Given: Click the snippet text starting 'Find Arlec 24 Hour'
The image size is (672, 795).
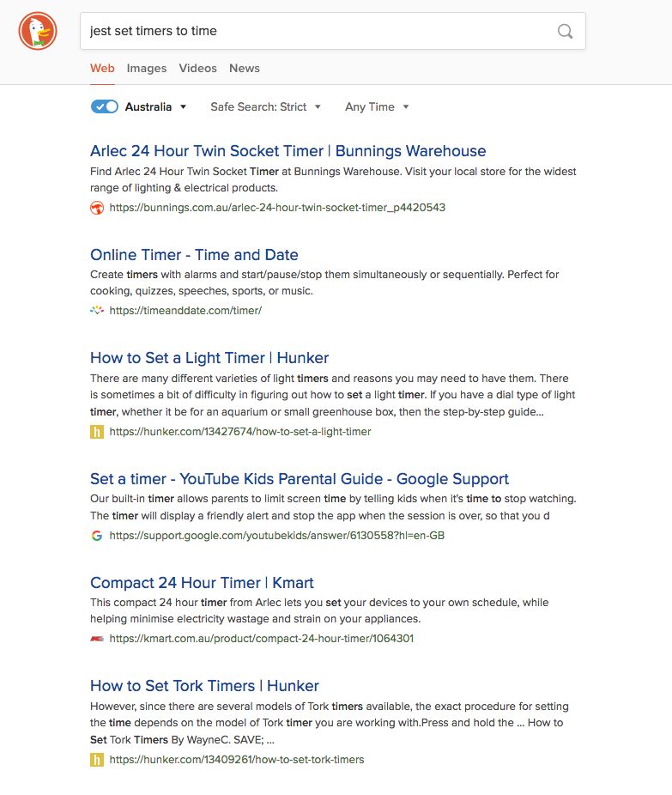Looking at the screenshot, I should (x=333, y=179).
